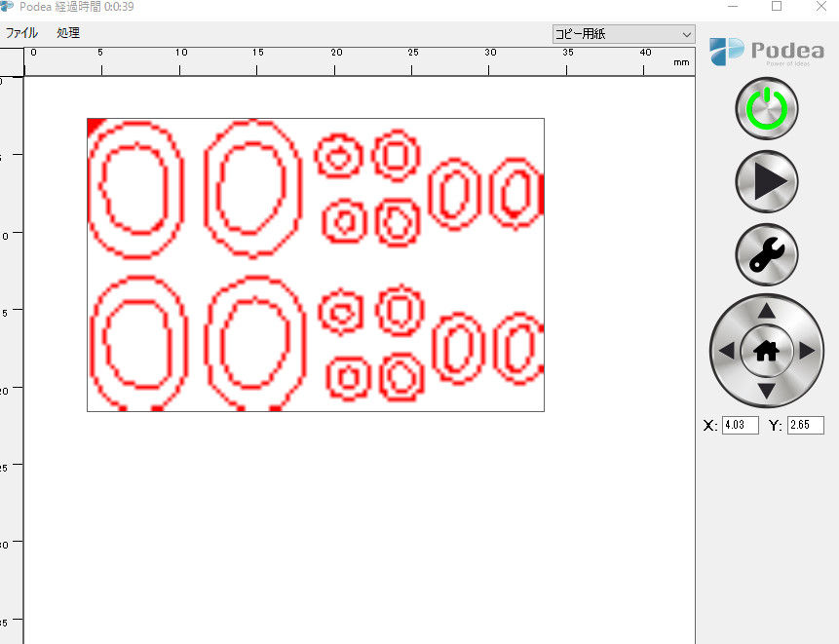This screenshot has width=839, height=644.
Task: Click the red filled corner of the image
Action: coord(95,125)
